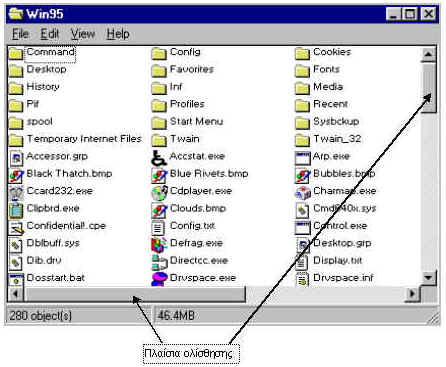The height and width of the screenshot is (367, 446).
Task: Select the Accstat.exe wheelchair icon
Action: click(x=159, y=158)
